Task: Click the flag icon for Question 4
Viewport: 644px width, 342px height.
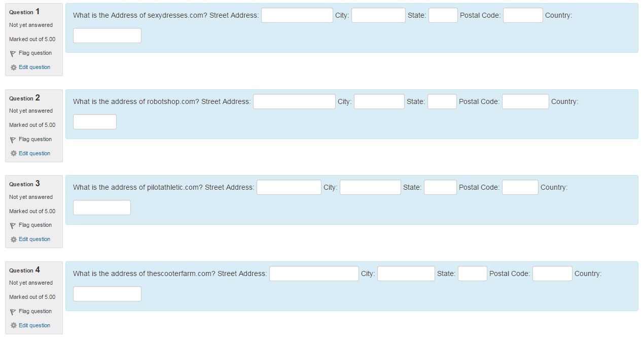Action: 13,312
